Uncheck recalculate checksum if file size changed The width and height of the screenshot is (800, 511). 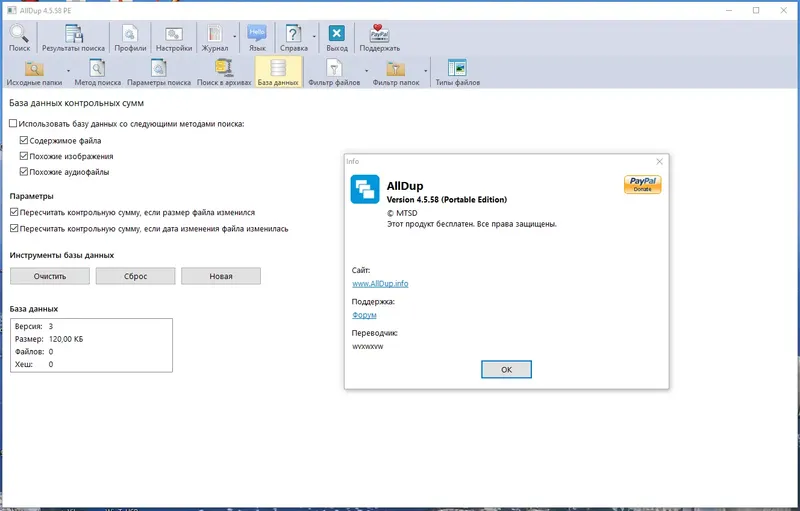(x=14, y=212)
